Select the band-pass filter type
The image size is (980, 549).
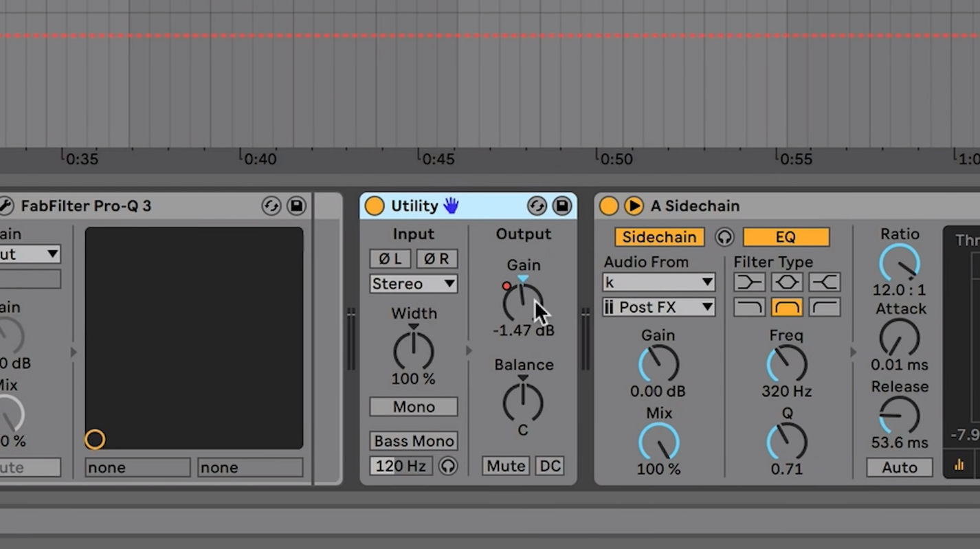click(x=786, y=306)
